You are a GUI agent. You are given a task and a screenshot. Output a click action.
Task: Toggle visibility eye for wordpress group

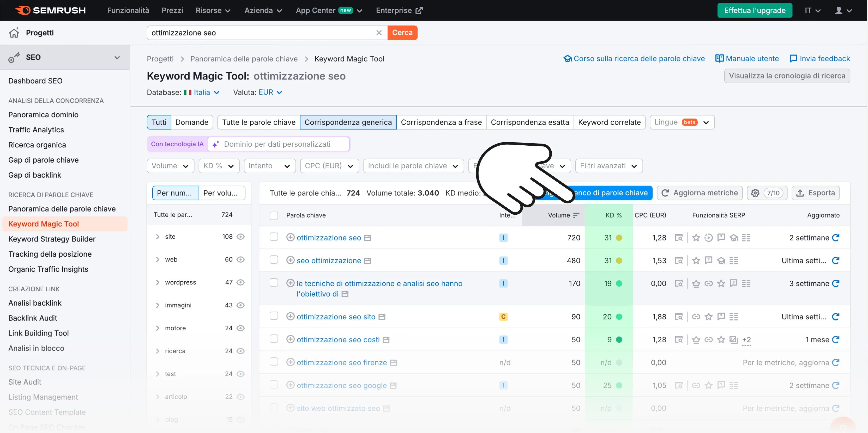pyautogui.click(x=240, y=282)
